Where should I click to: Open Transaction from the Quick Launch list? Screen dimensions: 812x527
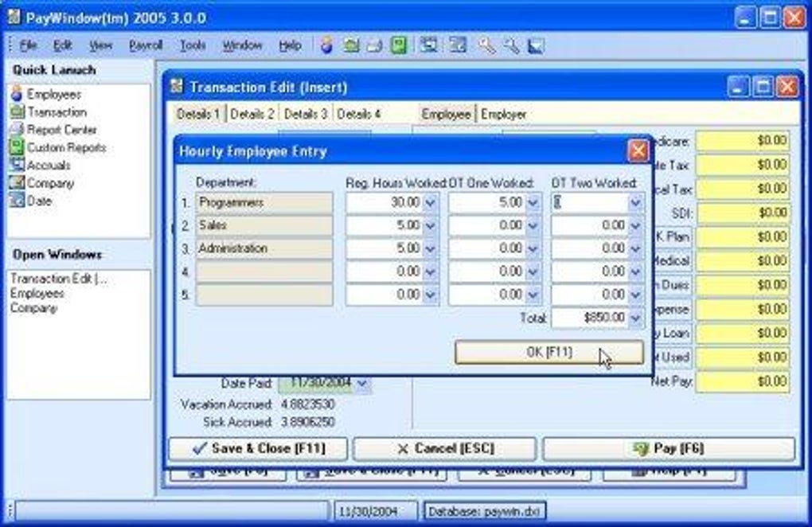click(x=48, y=111)
